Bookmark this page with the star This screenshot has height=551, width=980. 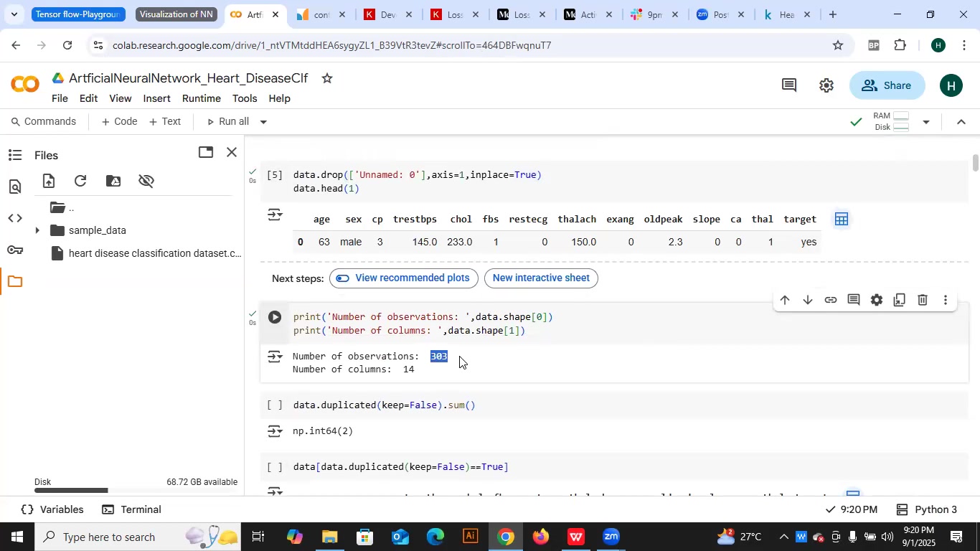point(838,46)
